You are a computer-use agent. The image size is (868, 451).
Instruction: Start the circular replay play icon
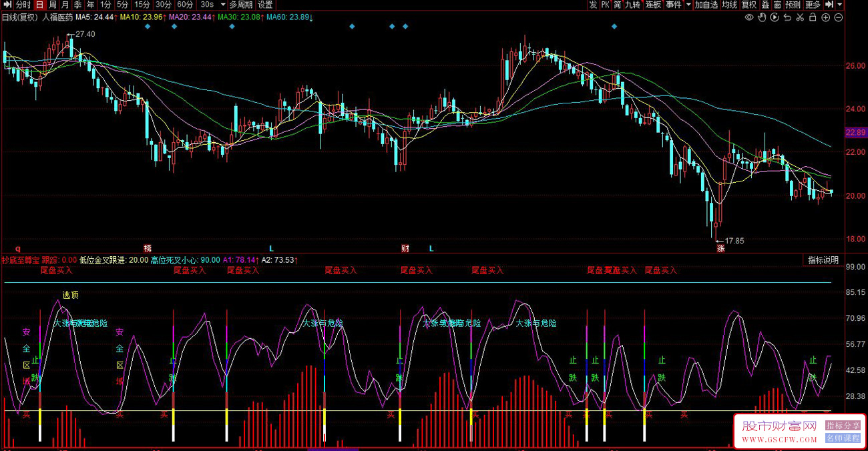click(775, 17)
